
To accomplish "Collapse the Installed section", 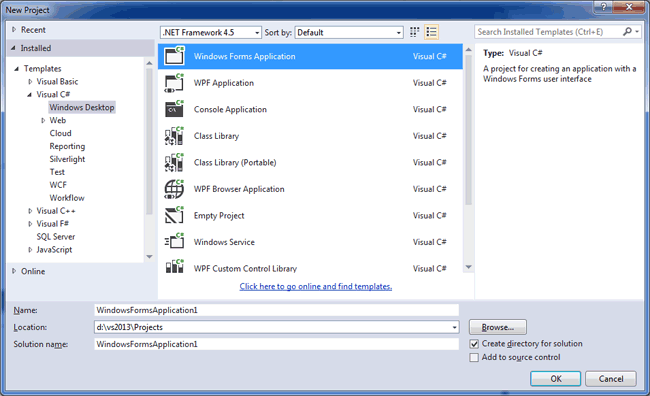I will click(13, 48).
